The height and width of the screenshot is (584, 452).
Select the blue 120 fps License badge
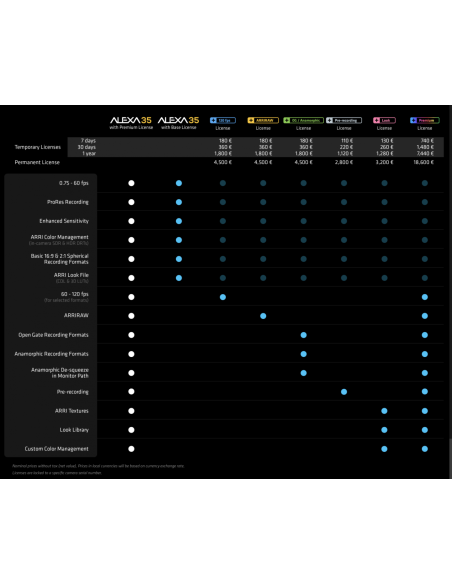click(x=223, y=120)
